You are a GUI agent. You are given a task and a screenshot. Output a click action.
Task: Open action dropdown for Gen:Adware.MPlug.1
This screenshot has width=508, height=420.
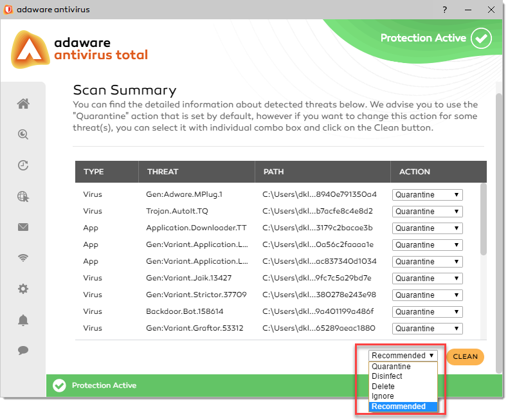(x=428, y=195)
